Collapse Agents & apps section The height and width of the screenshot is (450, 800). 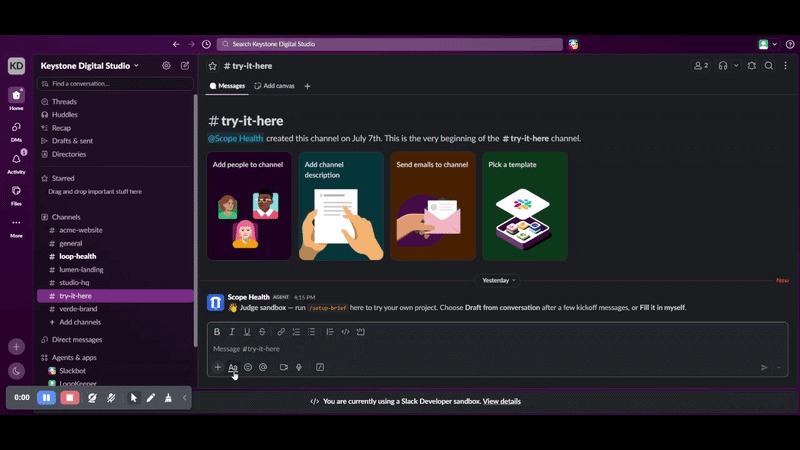[74, 358]
